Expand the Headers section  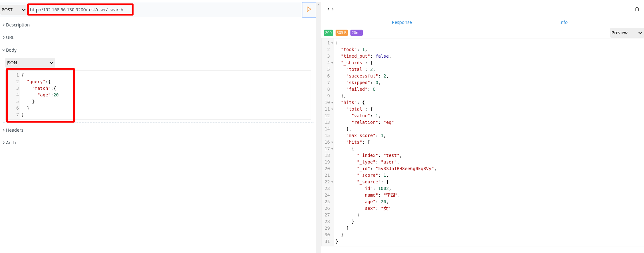[x=13, y=130]
